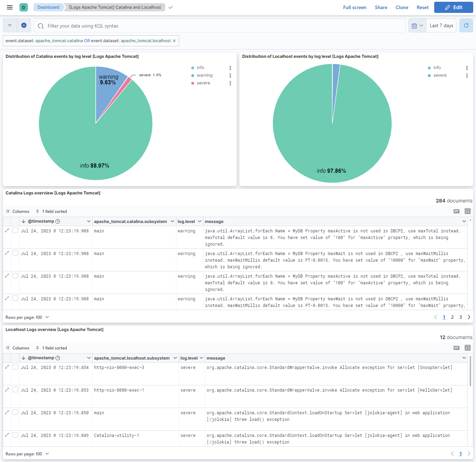Screen dimensions: 476x462
Task: Select the first Catalina log row checkbox
Action: 15,231
